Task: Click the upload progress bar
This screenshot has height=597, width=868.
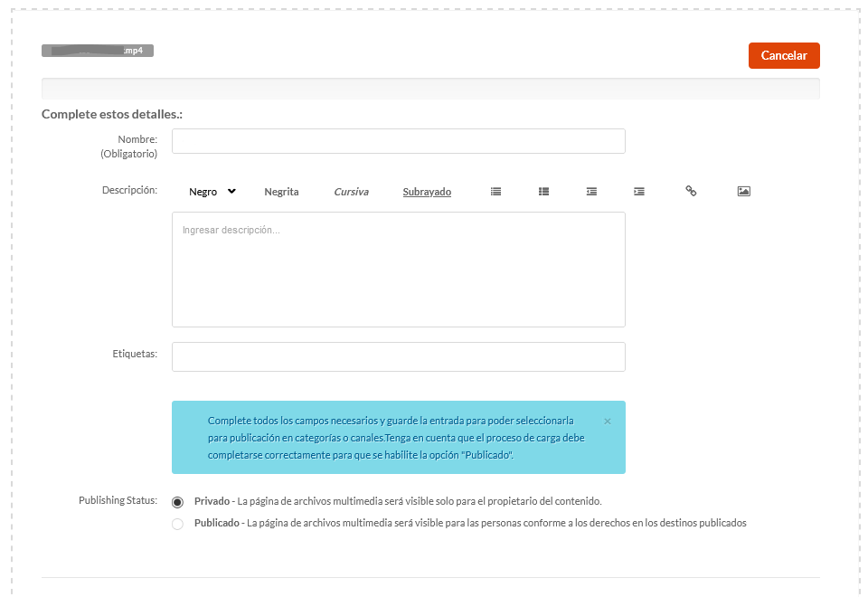Action: pos(430,89)
